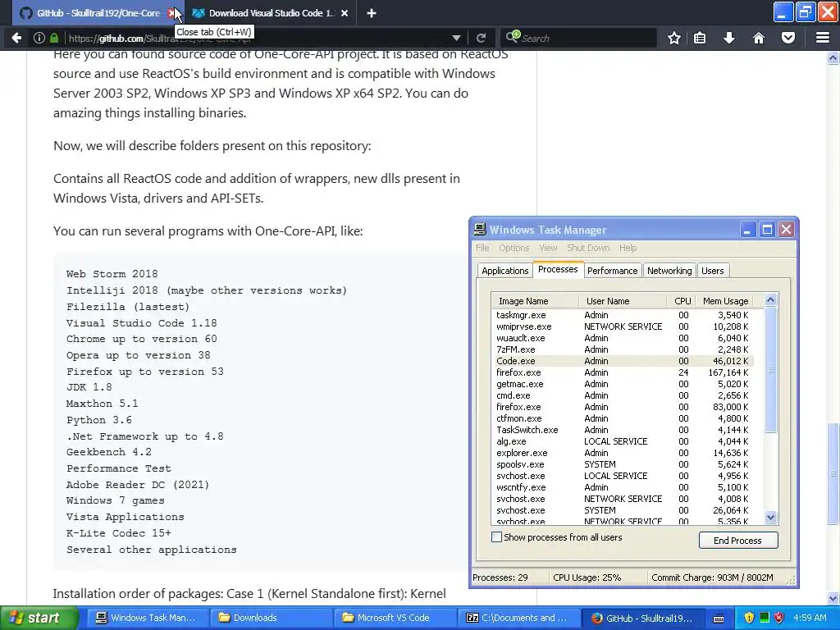Open the bookmarks list icon

[x=700, y=38]
